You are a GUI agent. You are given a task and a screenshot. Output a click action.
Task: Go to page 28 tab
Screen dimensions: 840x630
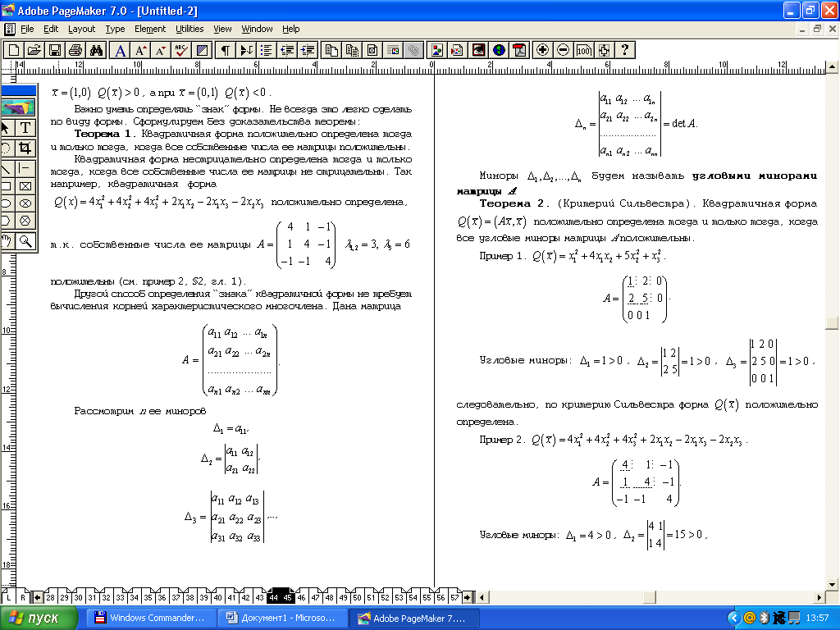point(50,597)
